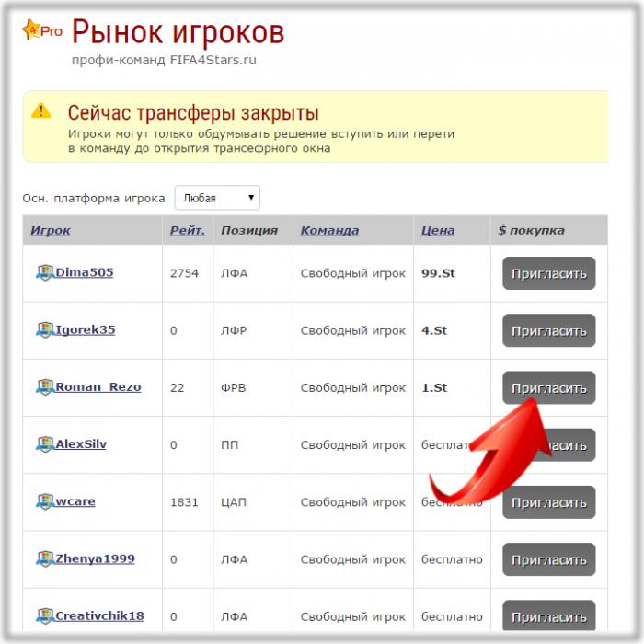The height and width of the screenshot is (644, 644).
Task: Click the player badge icon beside wcare
Action: (x=45, y=501)
